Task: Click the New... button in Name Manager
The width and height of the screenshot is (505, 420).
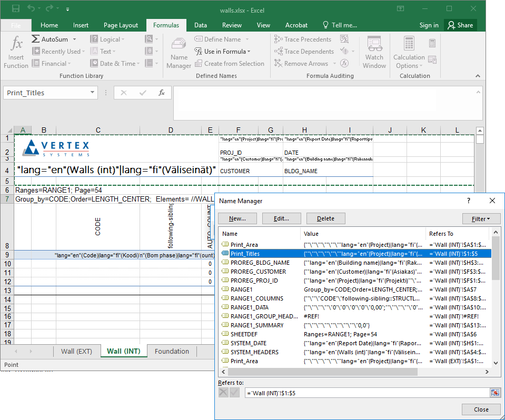Action: (237, 218)
